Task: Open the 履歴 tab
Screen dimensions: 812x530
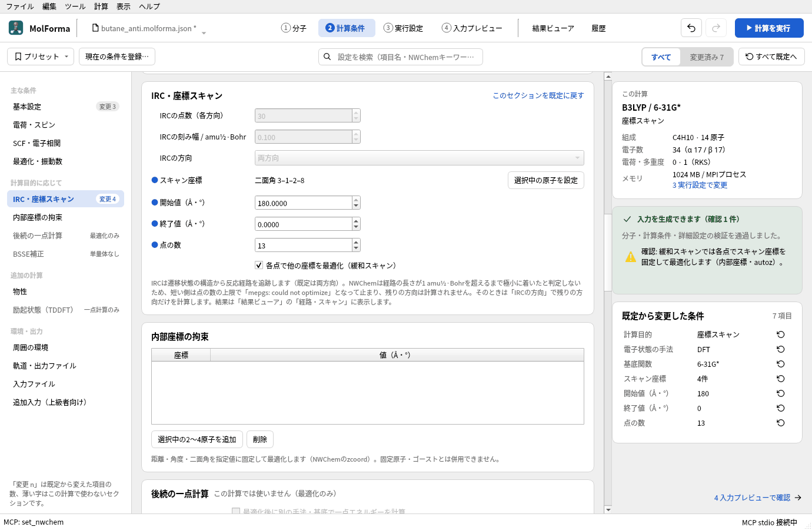Action: (598, 28)
